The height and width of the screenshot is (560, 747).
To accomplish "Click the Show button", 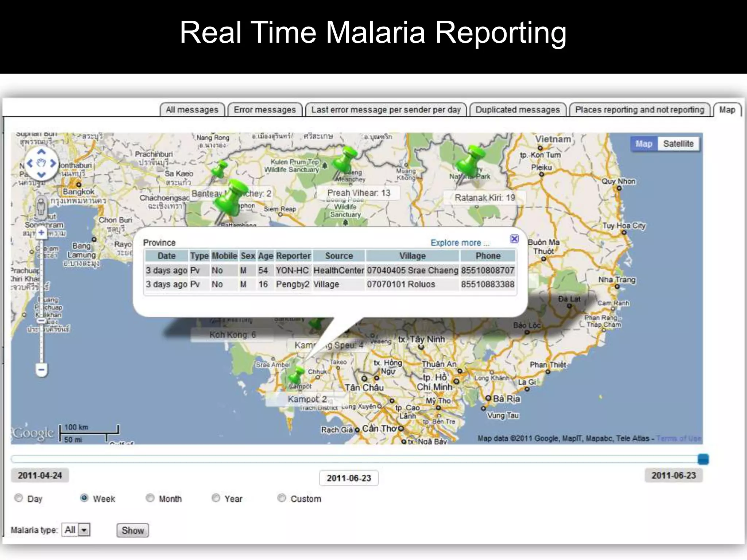I will click(x=133, y=530).
